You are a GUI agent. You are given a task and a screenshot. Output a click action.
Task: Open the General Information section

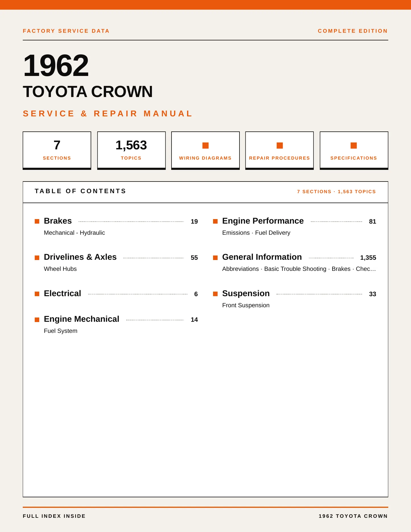click(x=262, y=257)
